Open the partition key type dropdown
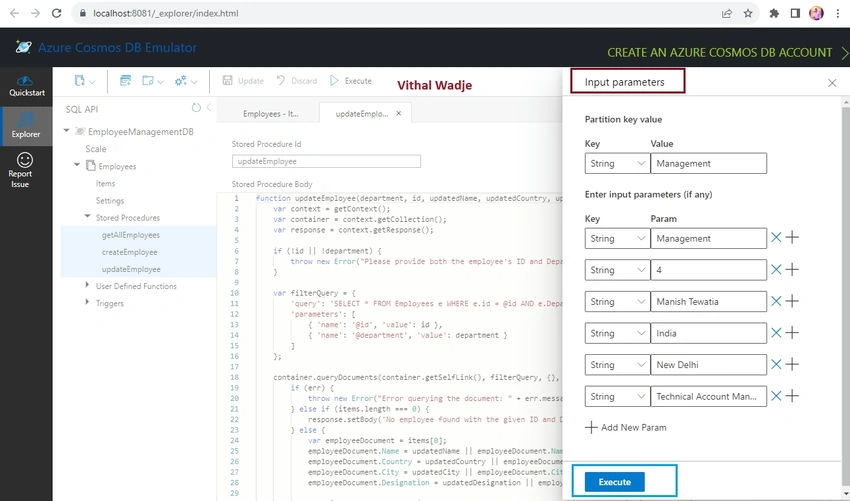This screenshot has width=850, height=501. [617, 163]
